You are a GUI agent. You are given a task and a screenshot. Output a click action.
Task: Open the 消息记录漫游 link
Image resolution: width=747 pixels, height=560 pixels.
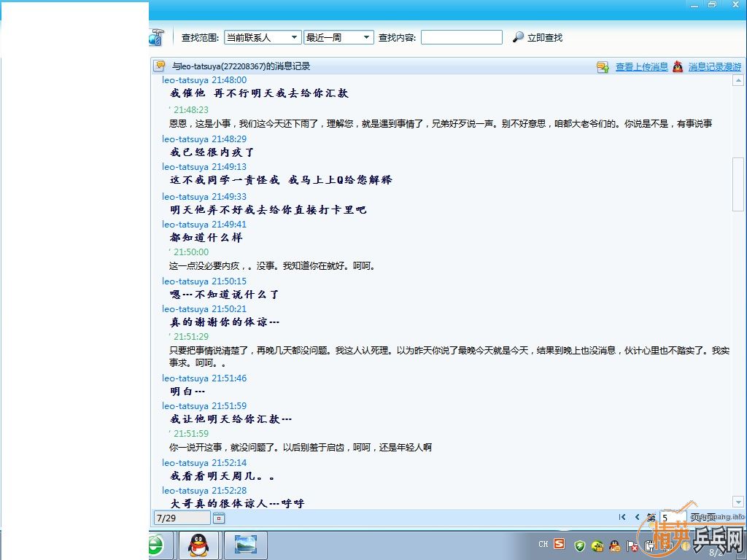715,66
